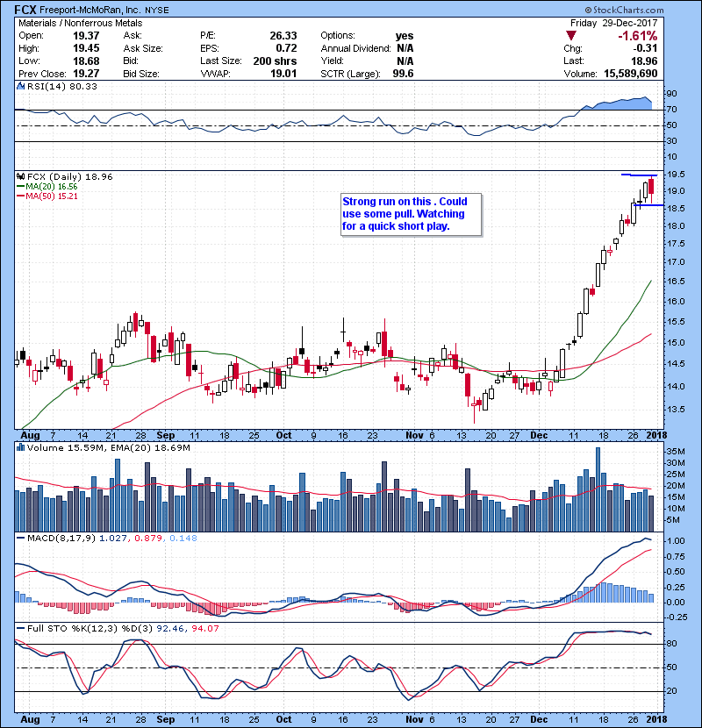The width and height of the screenshot is (702, 728).
Task: Click the Chg -0.31 value
Action: pyautogui.click(x=645, y=48)
